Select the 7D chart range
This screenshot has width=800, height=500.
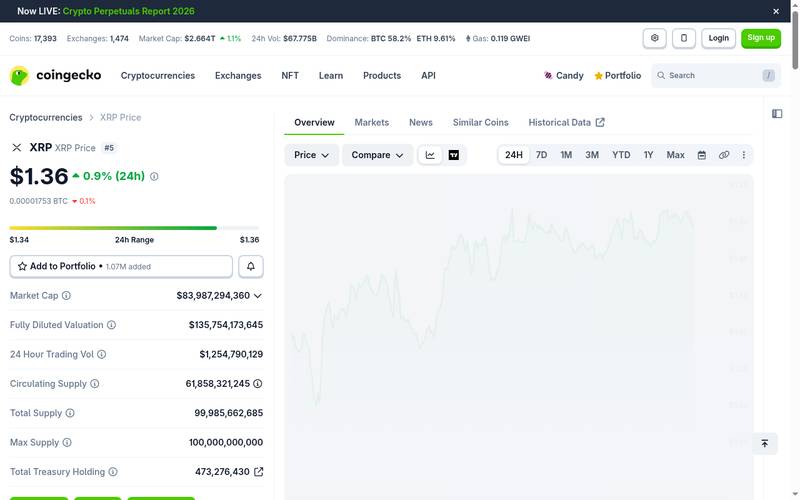coord(541,155)
